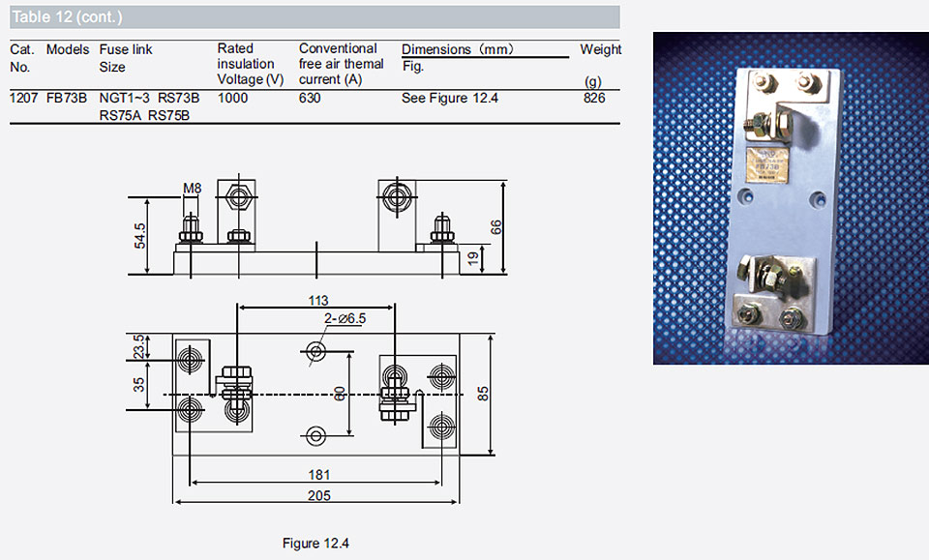The height and width of the screenshot is (560, 929).
Task: Select fuse link size "RS75B"
Action: pyautogui.click(x=168, y=115)
